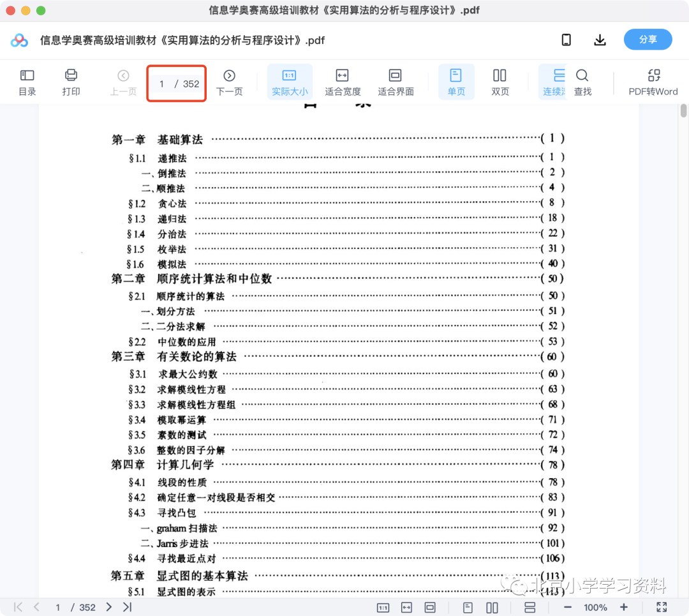689x616 pixels.
Task: Go to 下一页 next page
Action: [x=230, y=82]
